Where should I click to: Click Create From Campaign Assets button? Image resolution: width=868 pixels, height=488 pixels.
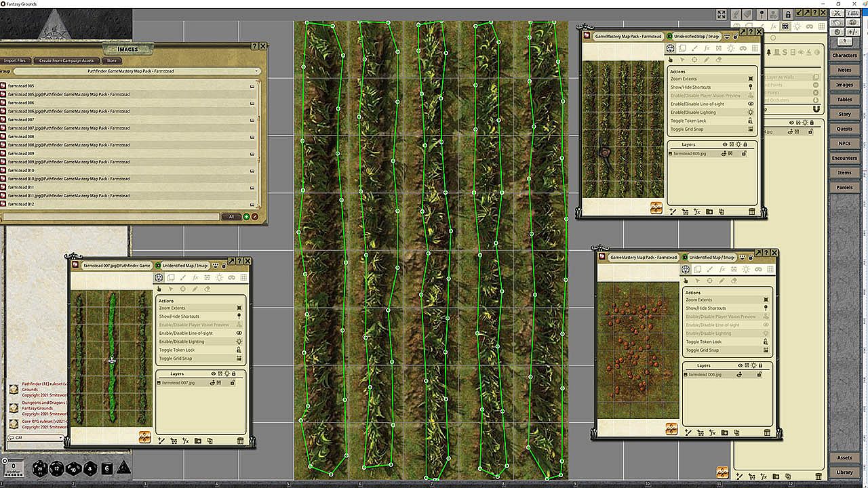point(66,60)
